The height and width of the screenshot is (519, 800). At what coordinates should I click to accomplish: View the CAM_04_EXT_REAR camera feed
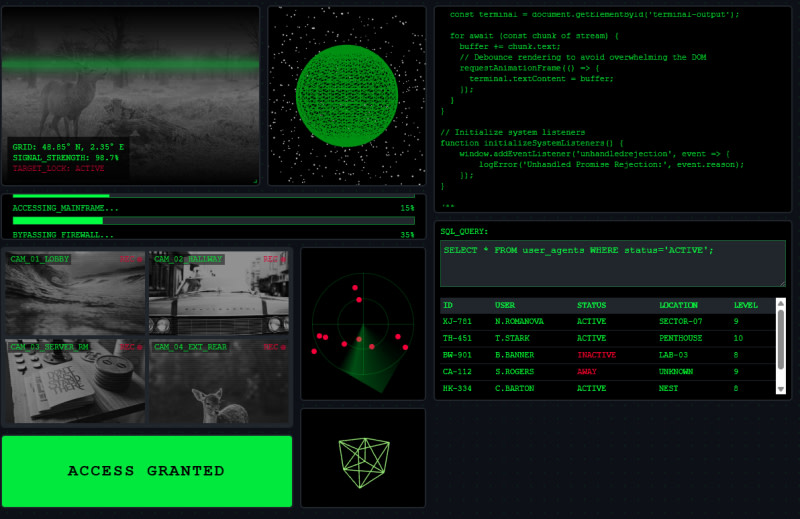point(218,381)
